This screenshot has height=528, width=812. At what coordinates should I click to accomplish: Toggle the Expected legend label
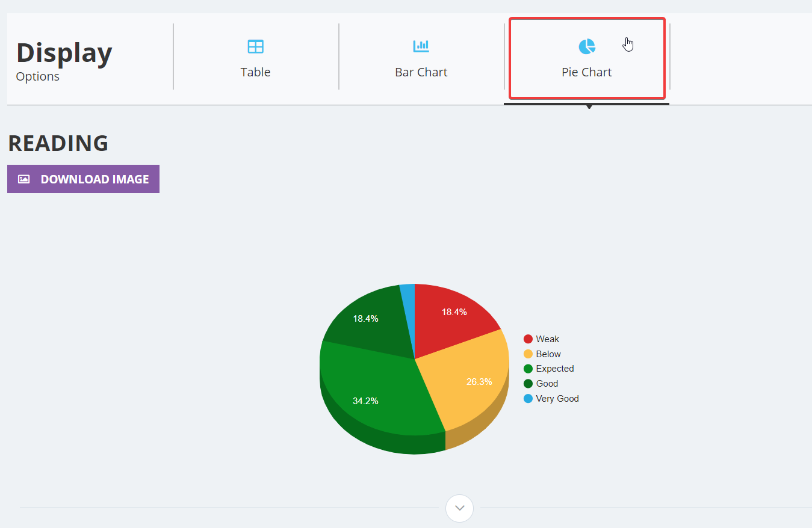pyautogui.click(x=555, y=369)
